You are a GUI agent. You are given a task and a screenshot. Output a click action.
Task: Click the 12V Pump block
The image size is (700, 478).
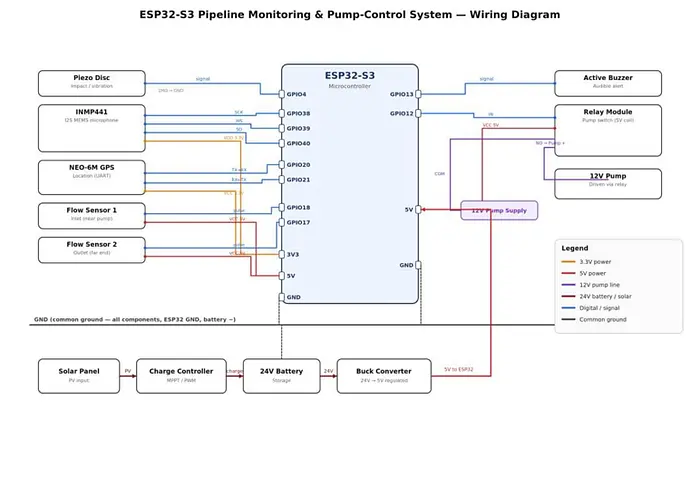608,183
